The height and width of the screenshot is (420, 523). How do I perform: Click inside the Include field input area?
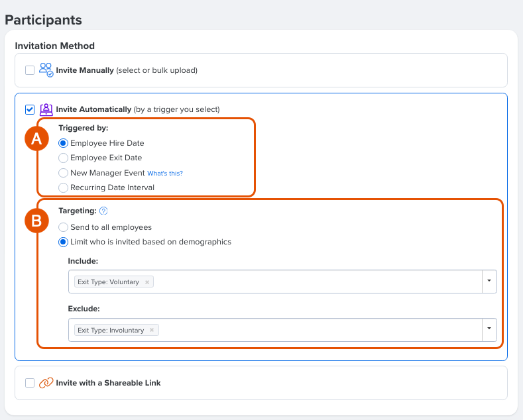pos(312,282)
